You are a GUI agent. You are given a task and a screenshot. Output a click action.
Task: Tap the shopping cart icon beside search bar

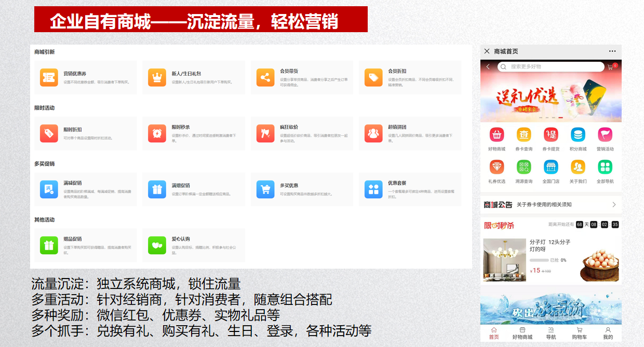coord(611,67)
